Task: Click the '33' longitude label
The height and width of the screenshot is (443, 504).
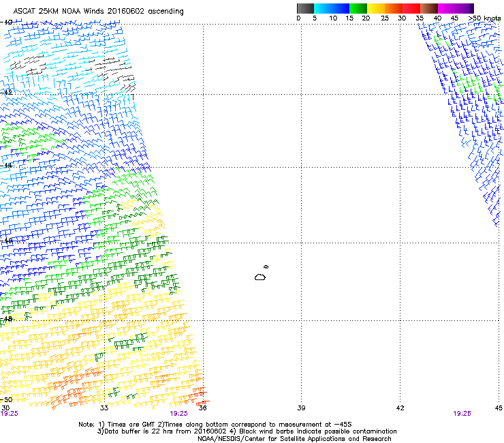Action: tap(104, 408)
